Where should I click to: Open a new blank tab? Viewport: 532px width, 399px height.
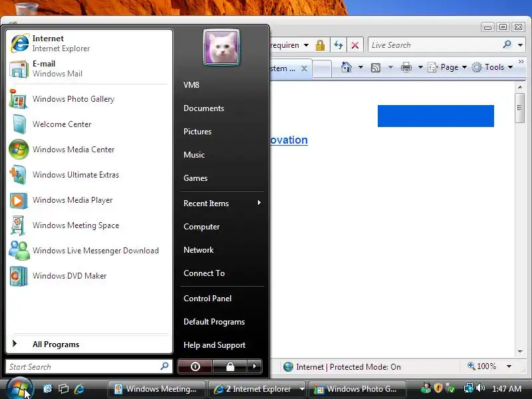tap(322, 69)
